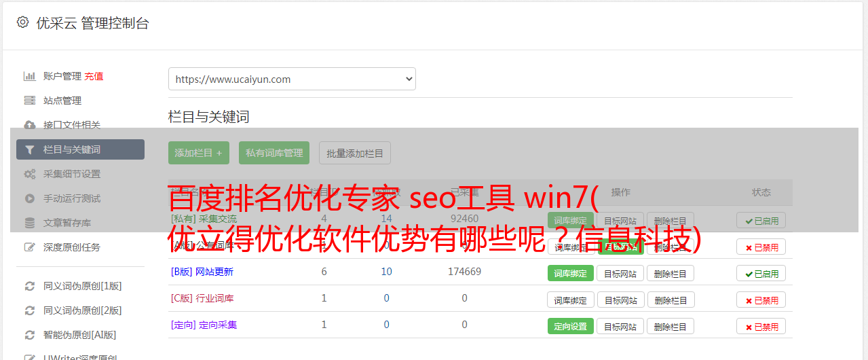The height and width of the screenshot is (360, 868).
Task: Toggle 已禁用 status for 定向采集 row
Action: pos(761,327)
